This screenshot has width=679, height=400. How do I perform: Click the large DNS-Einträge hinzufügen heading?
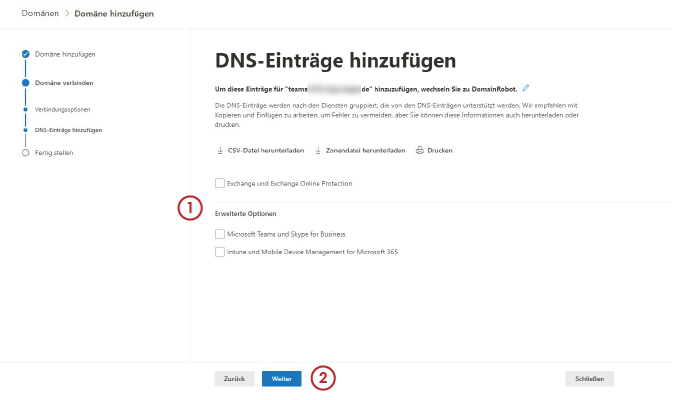coord(336,61)
